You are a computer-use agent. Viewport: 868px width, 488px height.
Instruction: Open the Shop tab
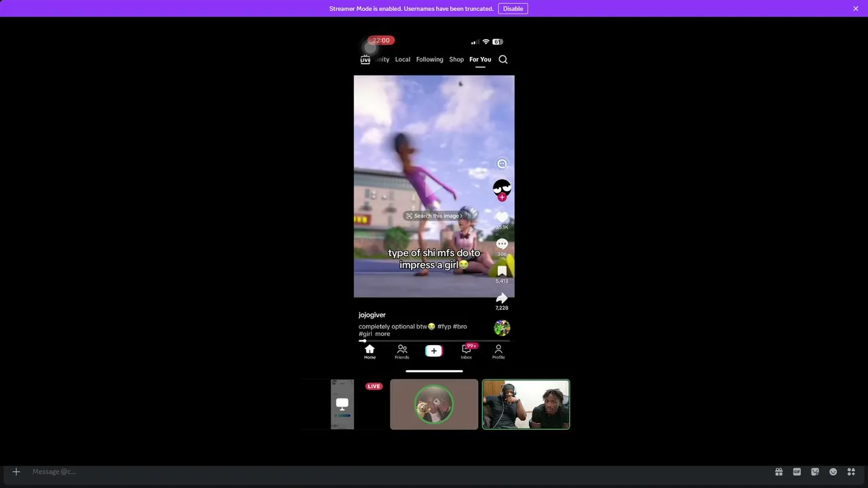click(x=456, y=60)
